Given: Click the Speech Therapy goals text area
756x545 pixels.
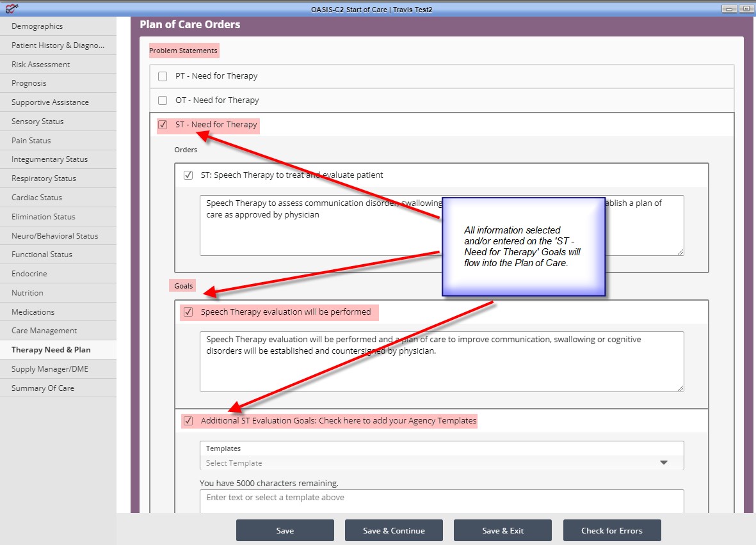Looking at the screenshot, I should tap(442, 361).
